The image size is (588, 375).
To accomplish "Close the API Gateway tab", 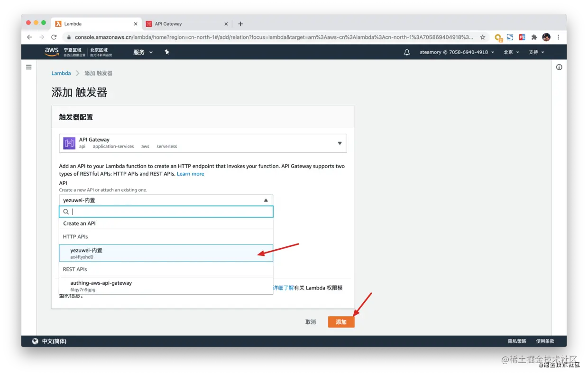I will (226, 24).
